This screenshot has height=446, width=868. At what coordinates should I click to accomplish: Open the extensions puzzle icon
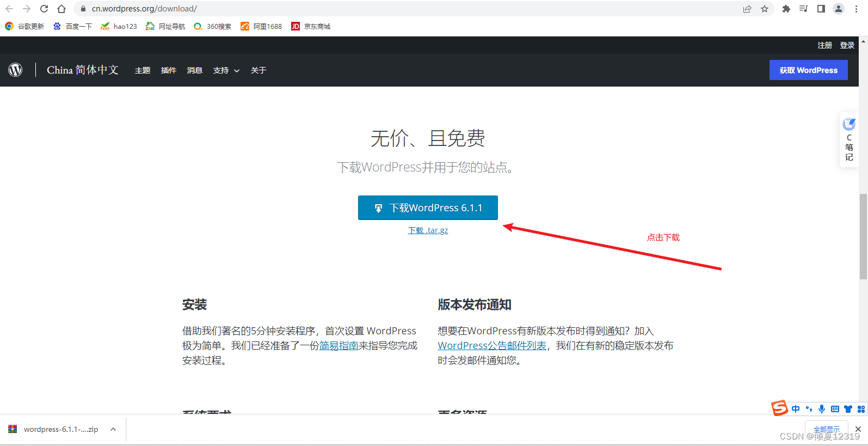(786, 9)
